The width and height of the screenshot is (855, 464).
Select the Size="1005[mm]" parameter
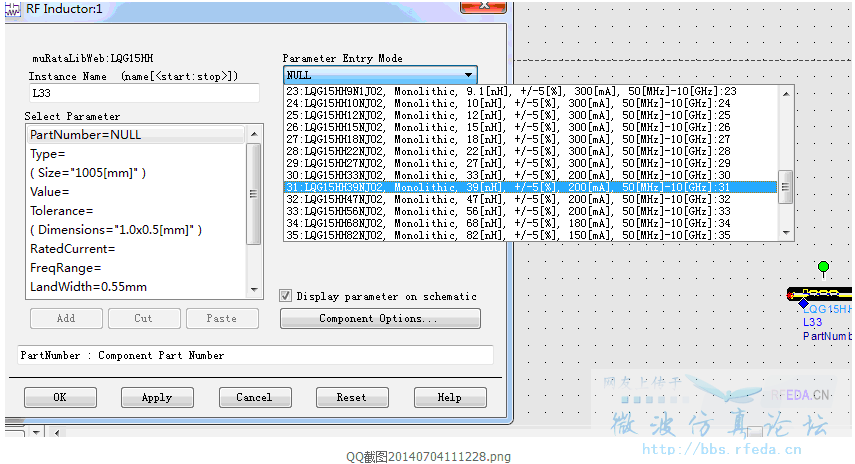coord(136,173)
